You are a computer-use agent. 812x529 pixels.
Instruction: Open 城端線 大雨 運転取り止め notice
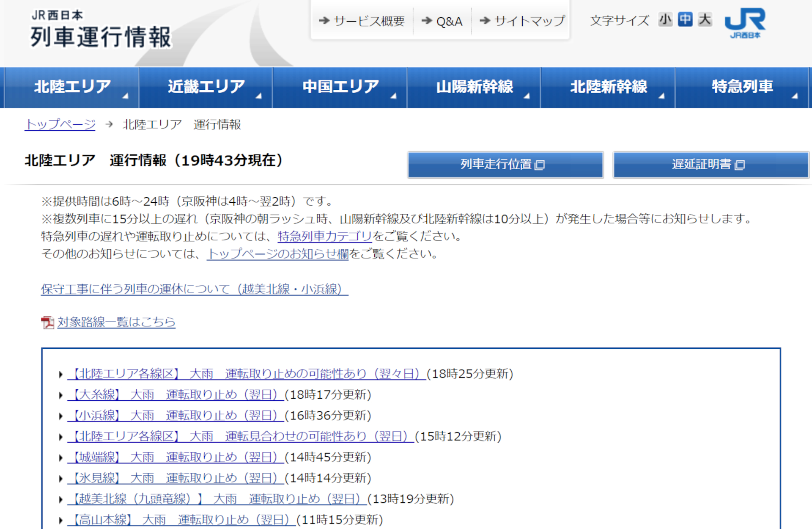(x=176, y=457)
